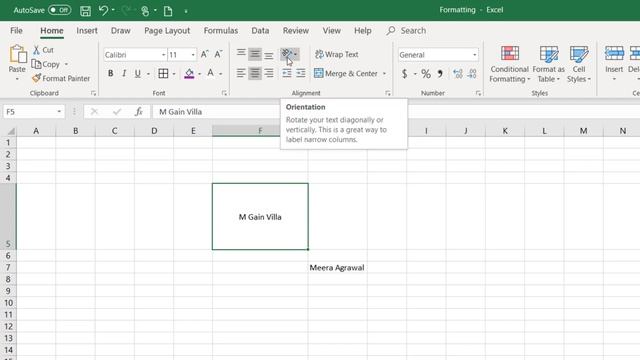The image size is (640, 360).
Task: Apply the Fill Color paint bucket swatch
Action: [x=189, y=74]
